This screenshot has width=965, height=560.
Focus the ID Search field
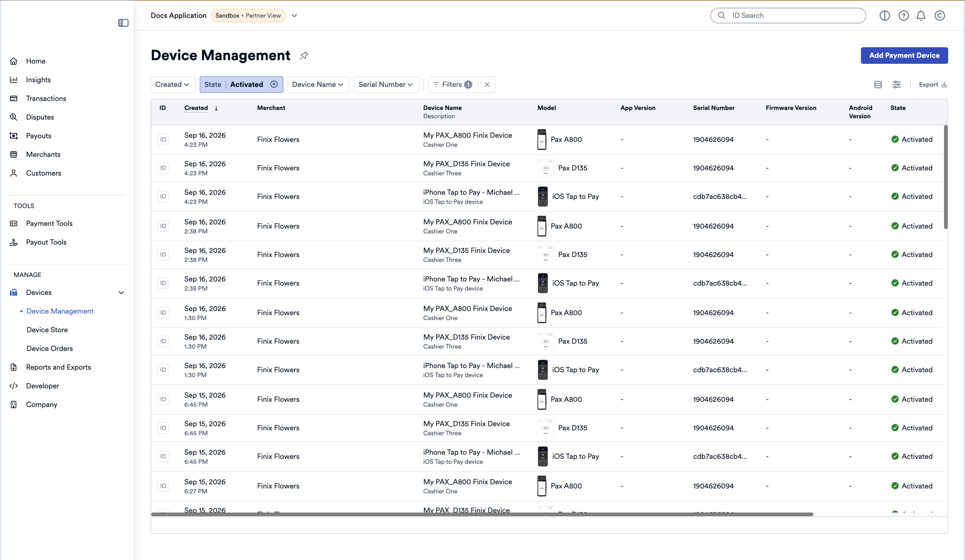[788, 16]
